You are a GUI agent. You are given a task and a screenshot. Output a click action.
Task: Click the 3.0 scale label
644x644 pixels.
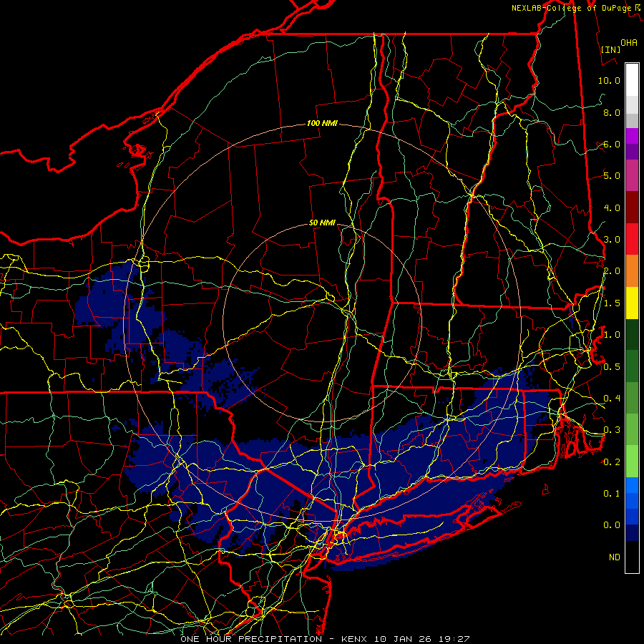point(612,240)
